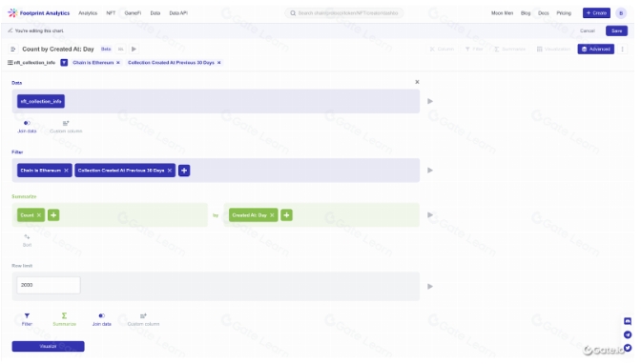Viewport: 641px width, 364px height.
Task: Go to the Moon Men link
Action: tap(502, 13)
